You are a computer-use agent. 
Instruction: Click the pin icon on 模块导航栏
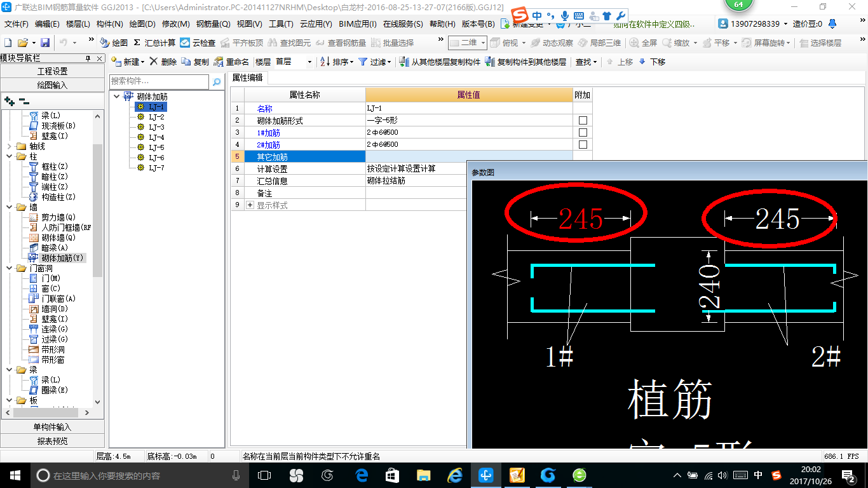click(88, 58)
